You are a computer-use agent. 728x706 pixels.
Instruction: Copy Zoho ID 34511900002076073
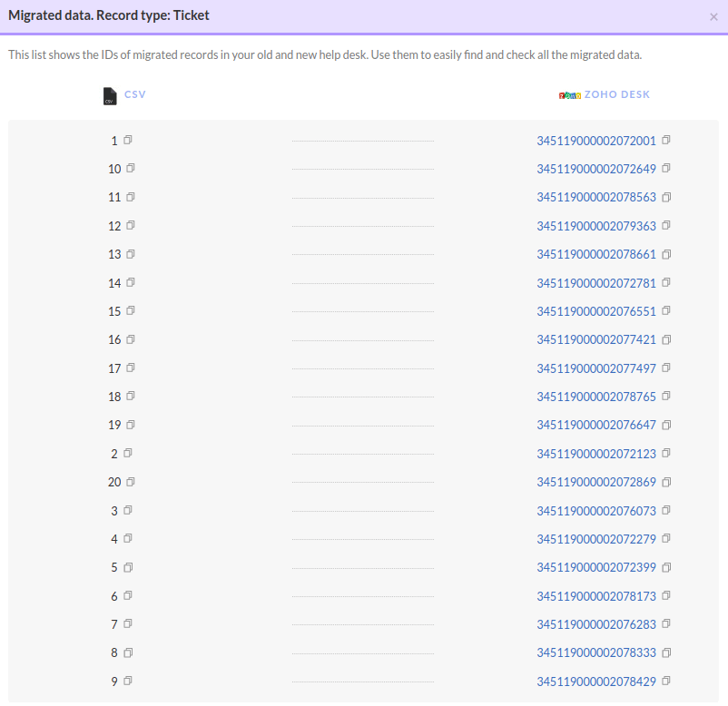pyautogui.click(x=666, y=510)
